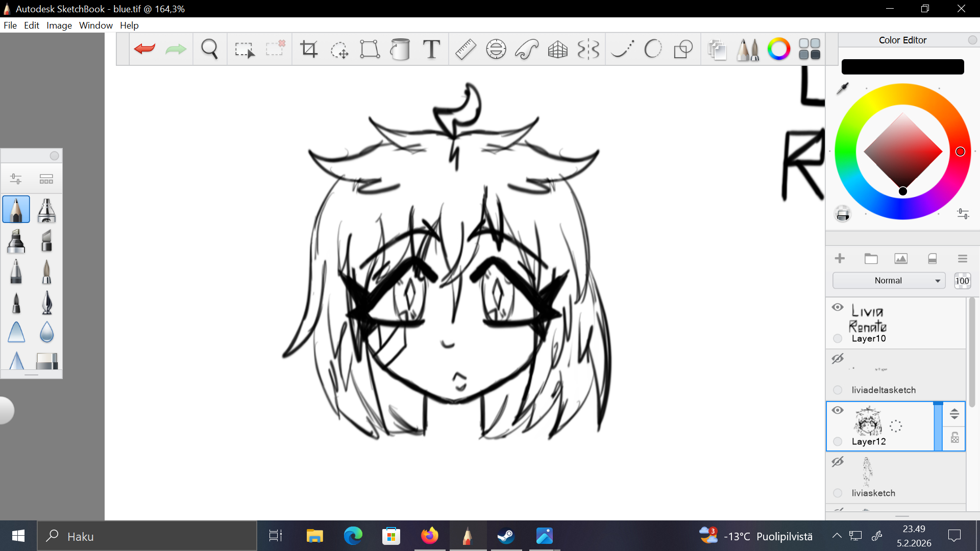Screen dimensions: 980x551
Task: Open the Normal blend mode dropdown
Action: coord(889,281)
